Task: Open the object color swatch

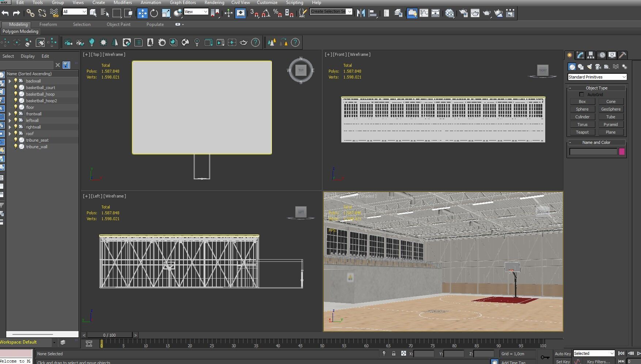Action: tap(622, 152)
